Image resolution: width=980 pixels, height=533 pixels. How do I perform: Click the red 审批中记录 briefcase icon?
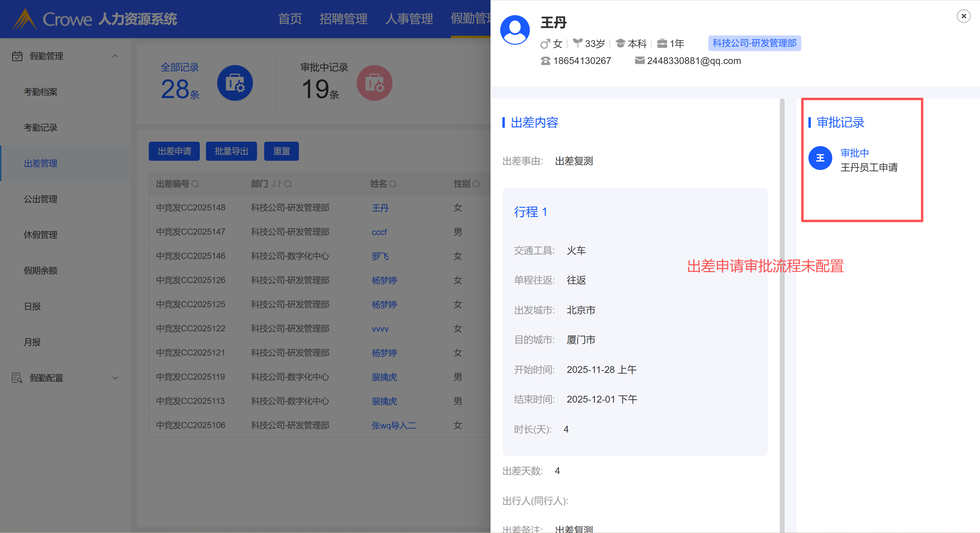(x=374, y=83)
